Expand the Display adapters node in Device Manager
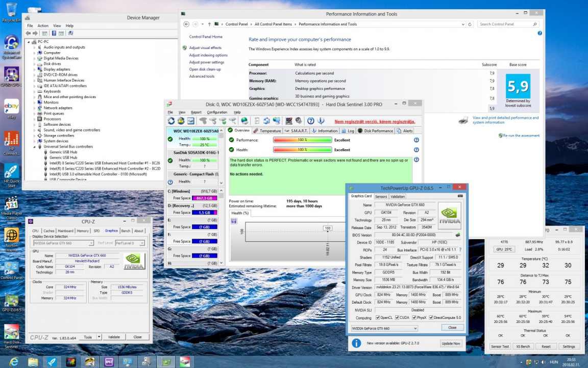 (x=35, y=70)
